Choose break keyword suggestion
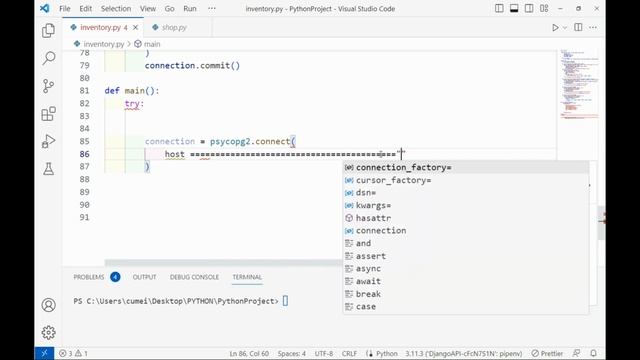The height and width of the screenshot is (360, 640). click(466, 294)
